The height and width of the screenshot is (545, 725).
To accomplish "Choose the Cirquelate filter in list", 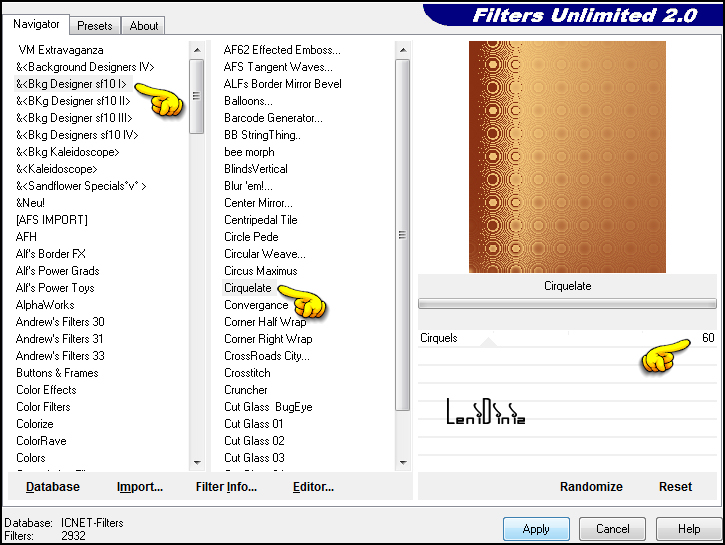I will tap(247, 288).
